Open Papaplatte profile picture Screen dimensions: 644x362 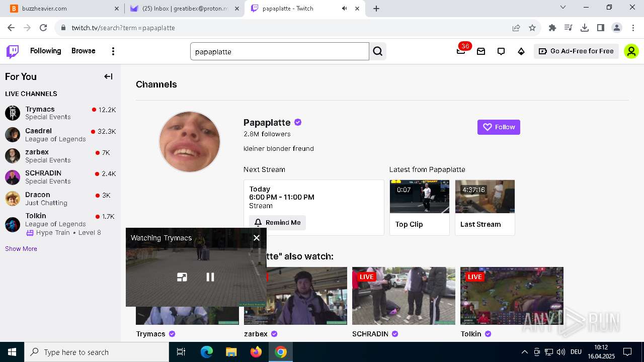(x=190, y=142)
